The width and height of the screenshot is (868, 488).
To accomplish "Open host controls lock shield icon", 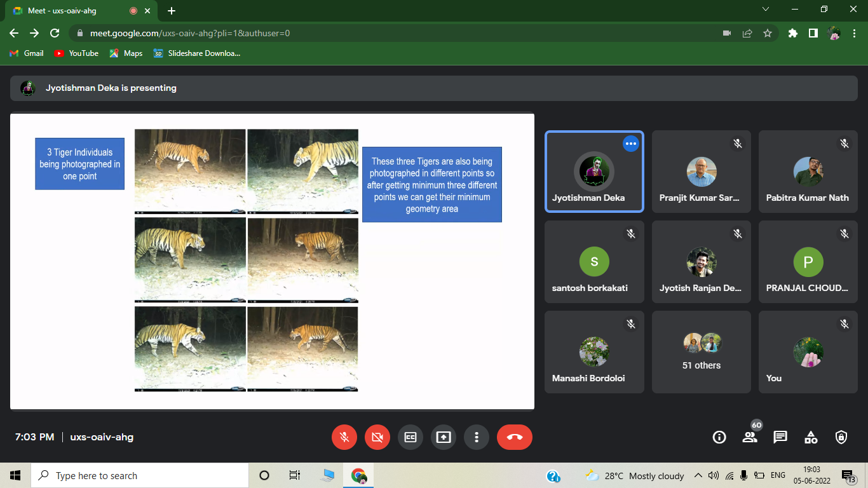I will pyautogui.click(x=841, y=437).
